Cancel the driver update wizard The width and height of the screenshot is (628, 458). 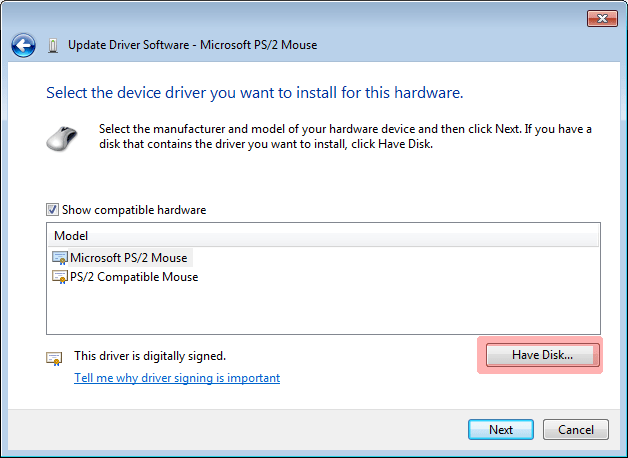(575, 430)
